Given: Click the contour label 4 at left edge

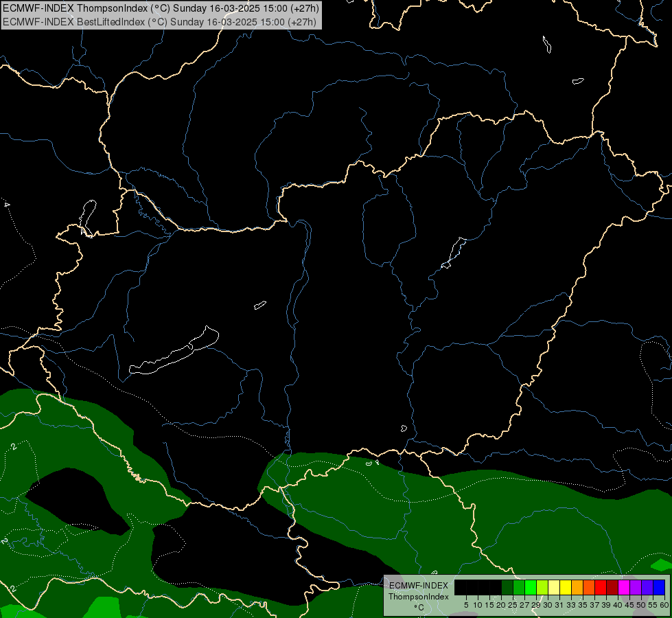Looking at the screenshot, I should [x=6, y=205].
